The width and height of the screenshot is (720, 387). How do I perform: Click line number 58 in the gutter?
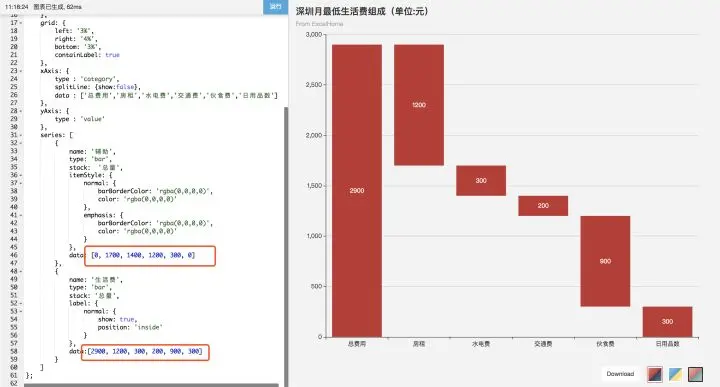[x=14, y=352]
